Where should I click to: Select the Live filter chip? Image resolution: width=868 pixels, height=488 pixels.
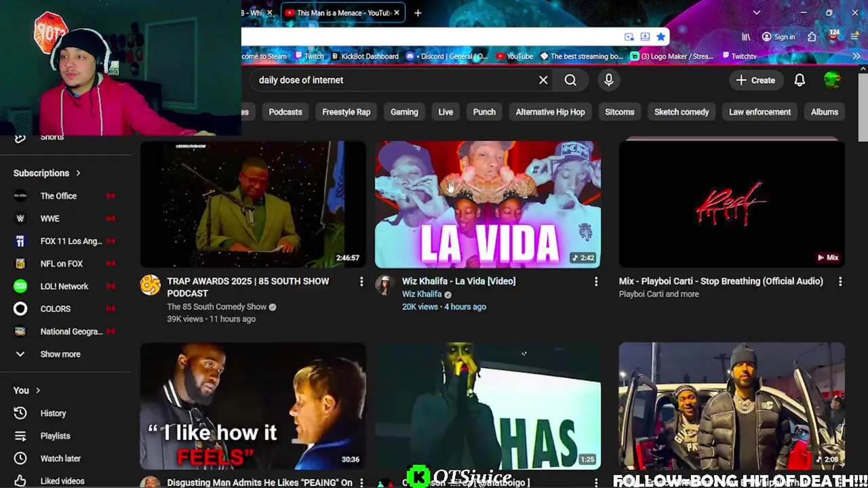pyautogui.click(x=446, y=112)
